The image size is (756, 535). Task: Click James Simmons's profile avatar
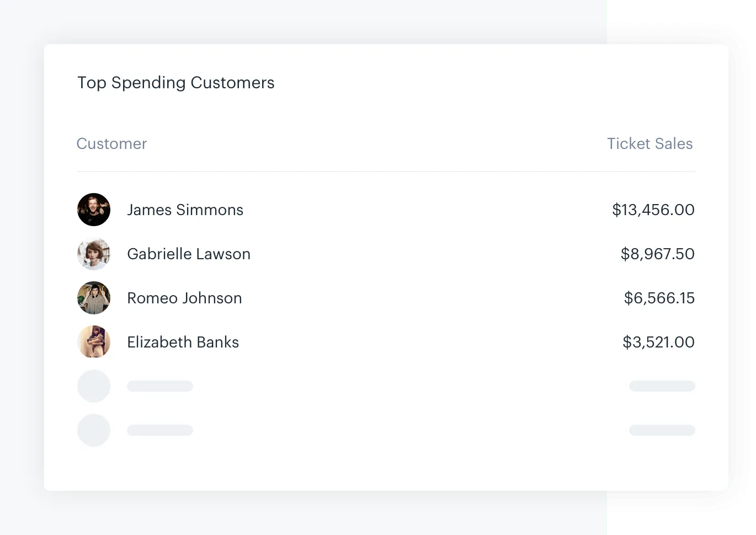94,210
